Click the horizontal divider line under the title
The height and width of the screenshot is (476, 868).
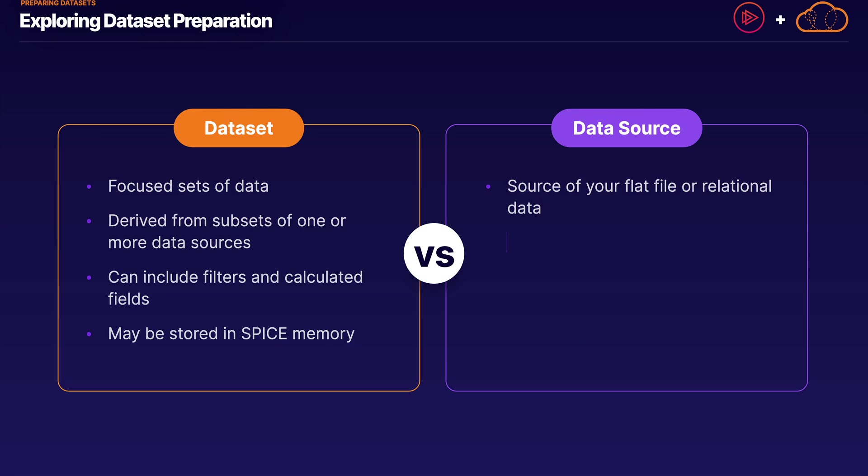[434, 42]
